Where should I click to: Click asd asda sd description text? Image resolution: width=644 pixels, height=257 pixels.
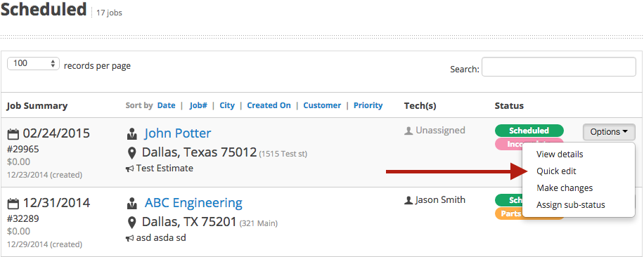click(x=161, y=238)
